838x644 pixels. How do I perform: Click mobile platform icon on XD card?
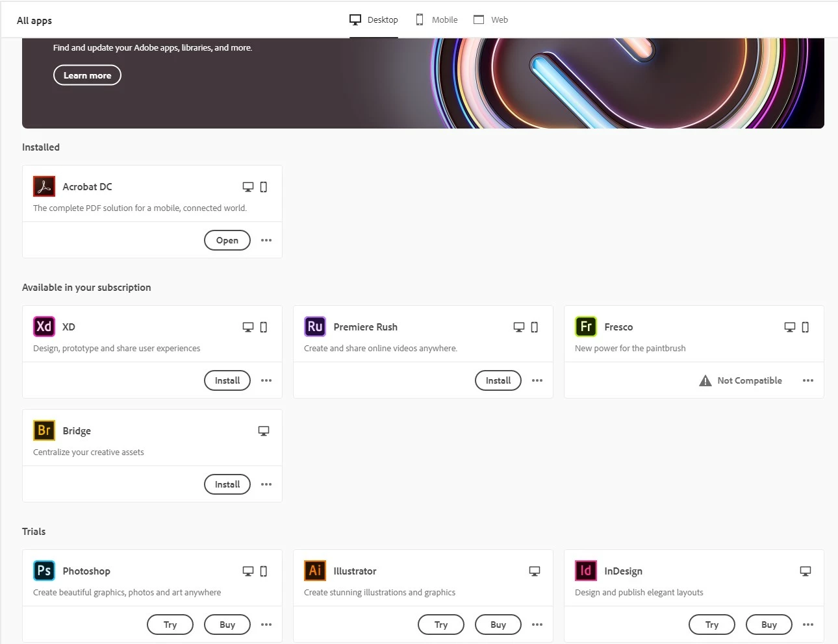tap(264, 327)
